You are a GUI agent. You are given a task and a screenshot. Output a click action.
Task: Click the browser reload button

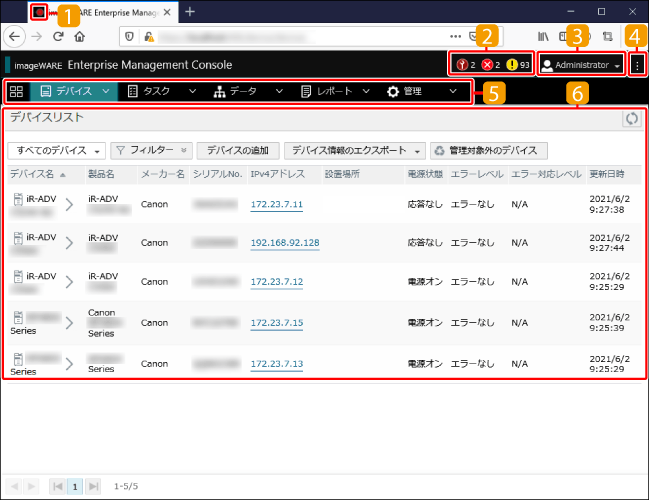pyautogui.click(x=58, y=35)
